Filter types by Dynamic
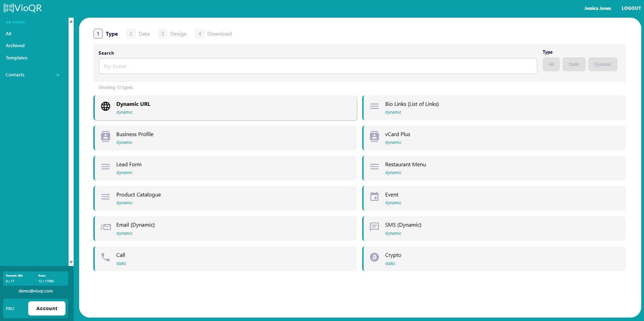644x321 pixels. pyautogui.click(x=603, y=64)
